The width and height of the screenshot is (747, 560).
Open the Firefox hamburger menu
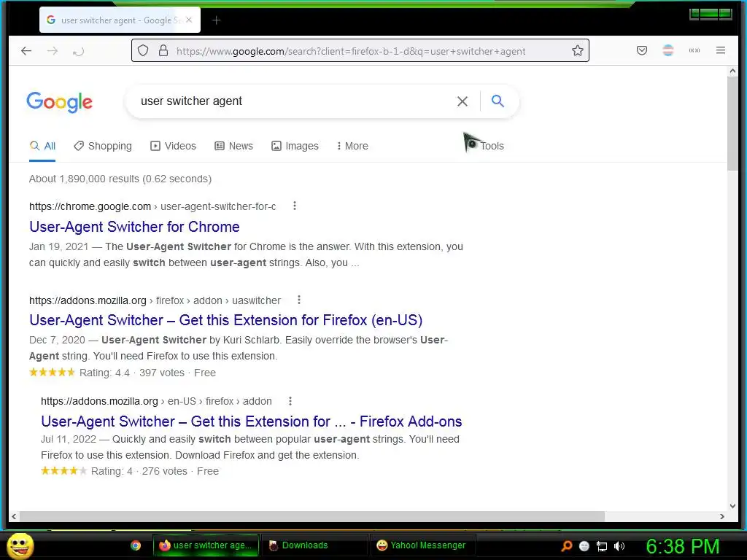pos(720,50)
